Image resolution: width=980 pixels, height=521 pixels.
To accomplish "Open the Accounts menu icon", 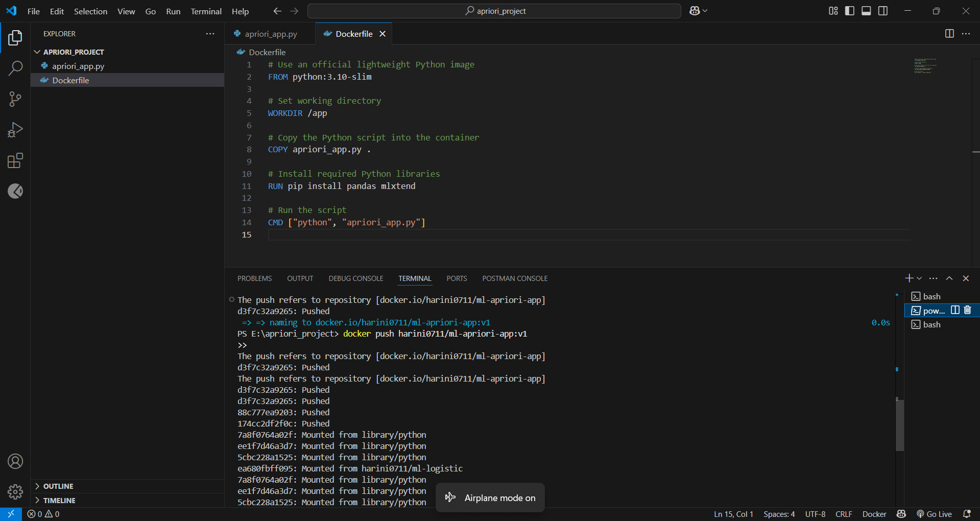I will point(15,461).
